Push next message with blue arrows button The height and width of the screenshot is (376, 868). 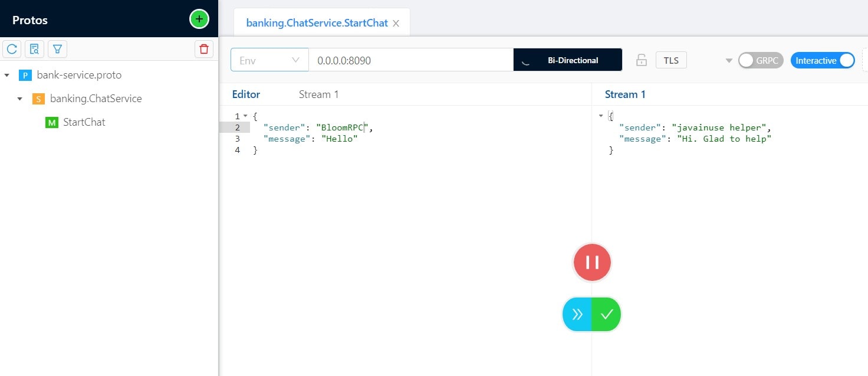[577, 314]
